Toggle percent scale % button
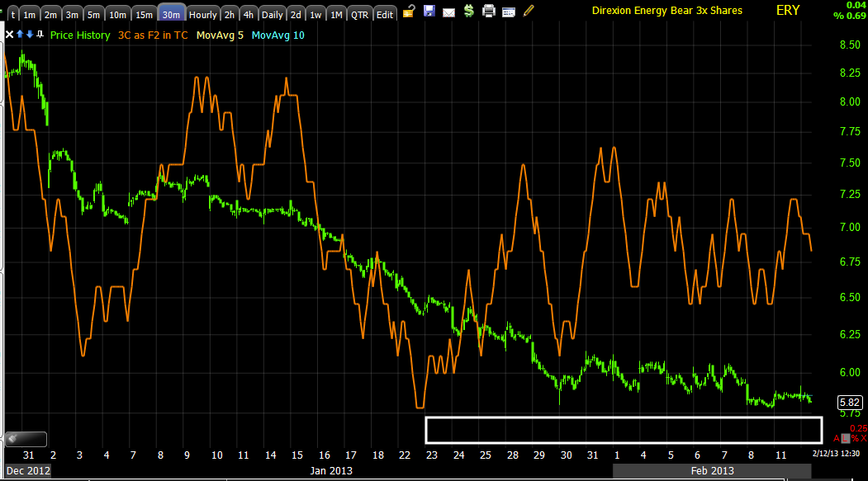 click(x=855, y=438)
